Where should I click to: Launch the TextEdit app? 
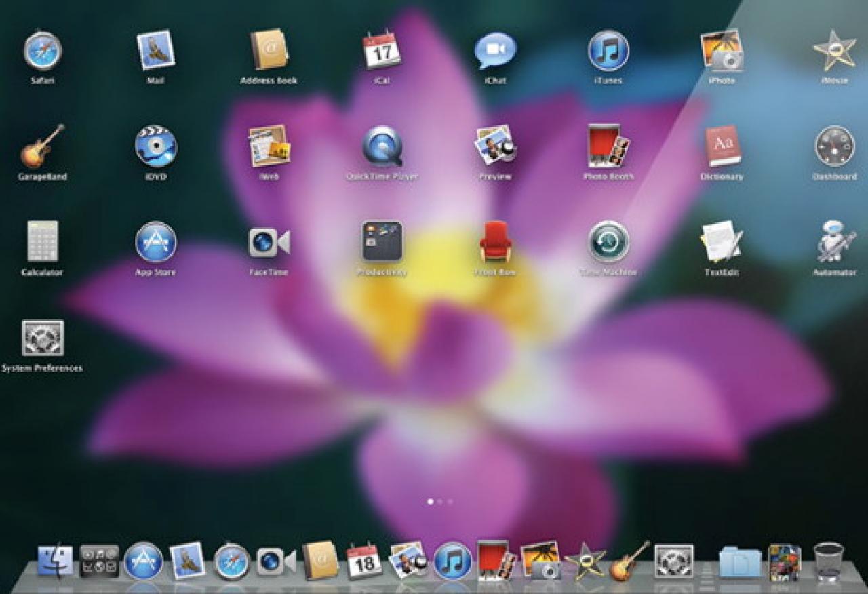click(722, 241)
